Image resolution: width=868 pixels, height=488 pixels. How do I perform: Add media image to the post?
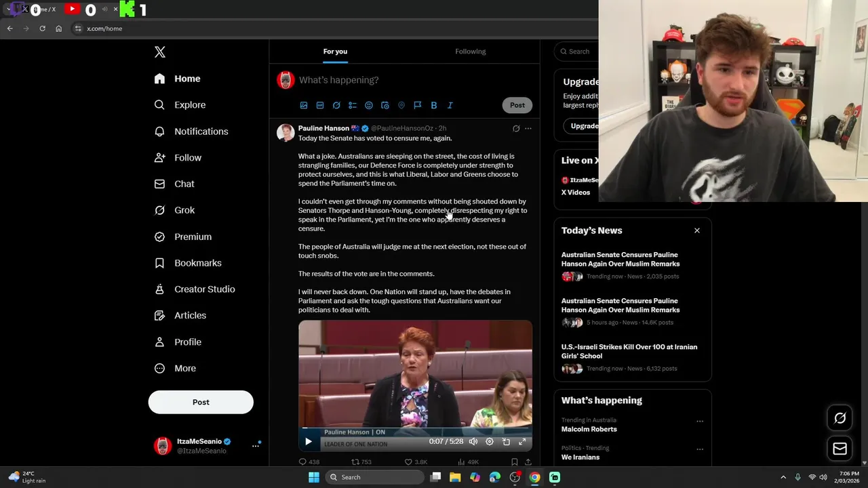pyautogui.click(x=304, y=106)
